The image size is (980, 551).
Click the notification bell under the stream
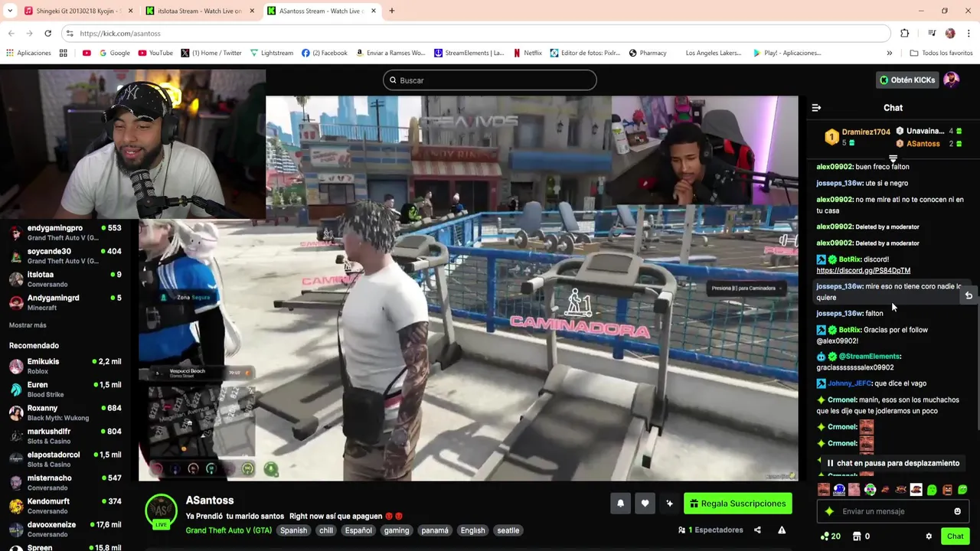coord(620,504)
